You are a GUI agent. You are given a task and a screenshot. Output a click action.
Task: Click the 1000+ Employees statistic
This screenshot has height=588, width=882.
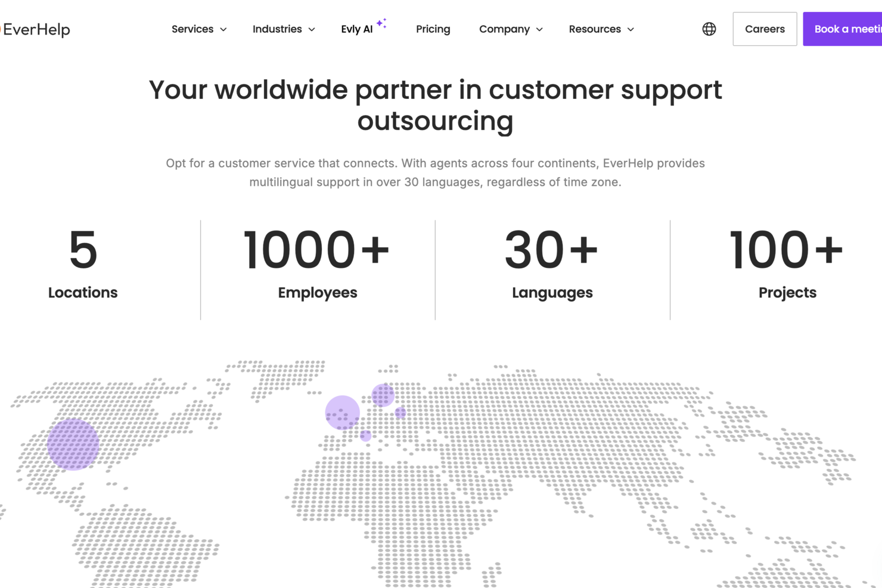click(318, 265)
